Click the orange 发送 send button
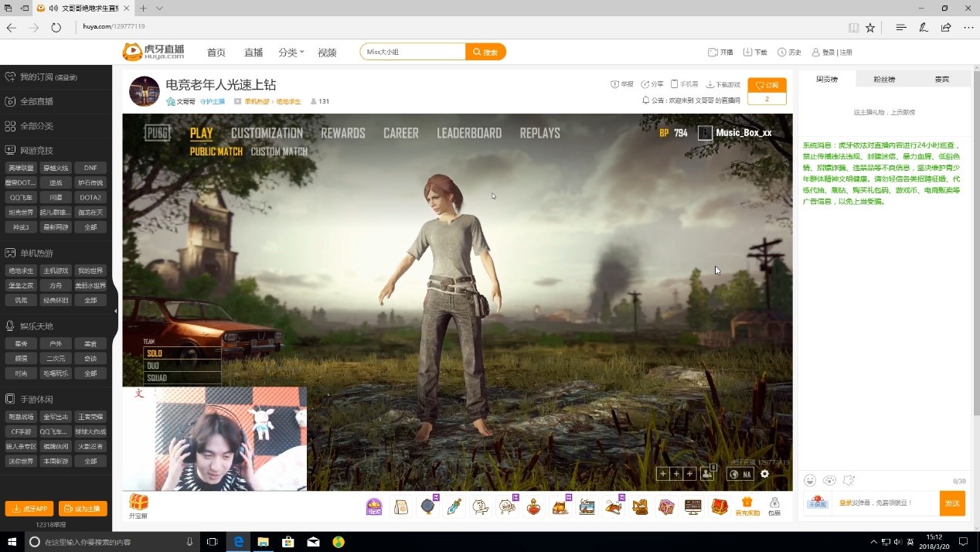Viewport: 980px width, 552px height. pyautogui.click(x=952, y=503)
